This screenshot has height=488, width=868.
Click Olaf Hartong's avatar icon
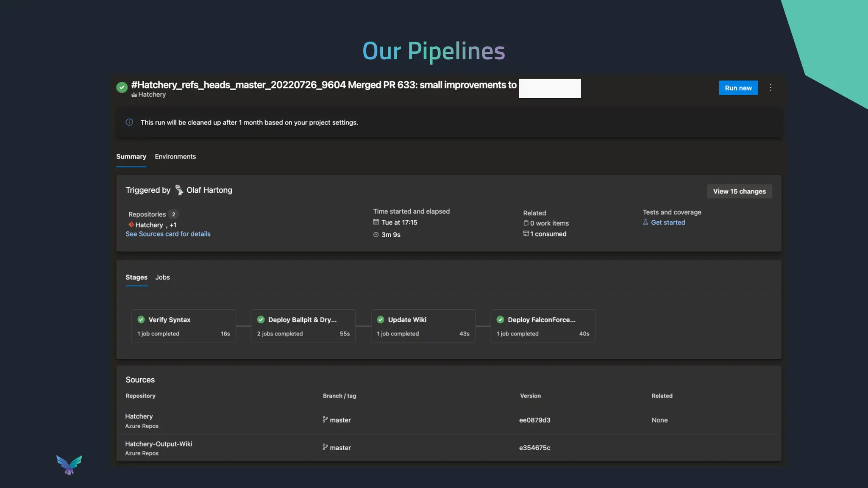(x=179, y=190)
